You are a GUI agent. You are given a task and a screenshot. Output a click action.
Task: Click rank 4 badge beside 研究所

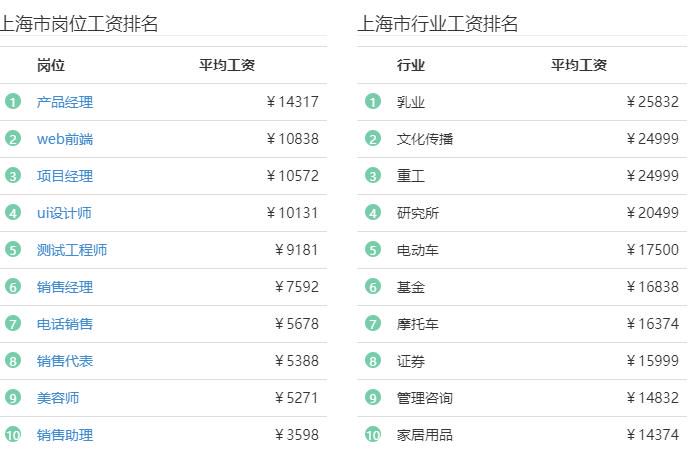click(373, 213)
